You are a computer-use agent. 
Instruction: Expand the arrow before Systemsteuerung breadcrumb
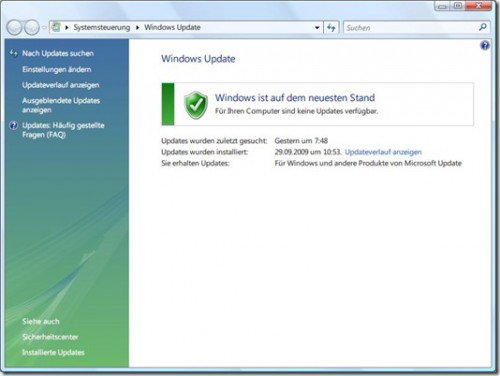pos(67,28)
